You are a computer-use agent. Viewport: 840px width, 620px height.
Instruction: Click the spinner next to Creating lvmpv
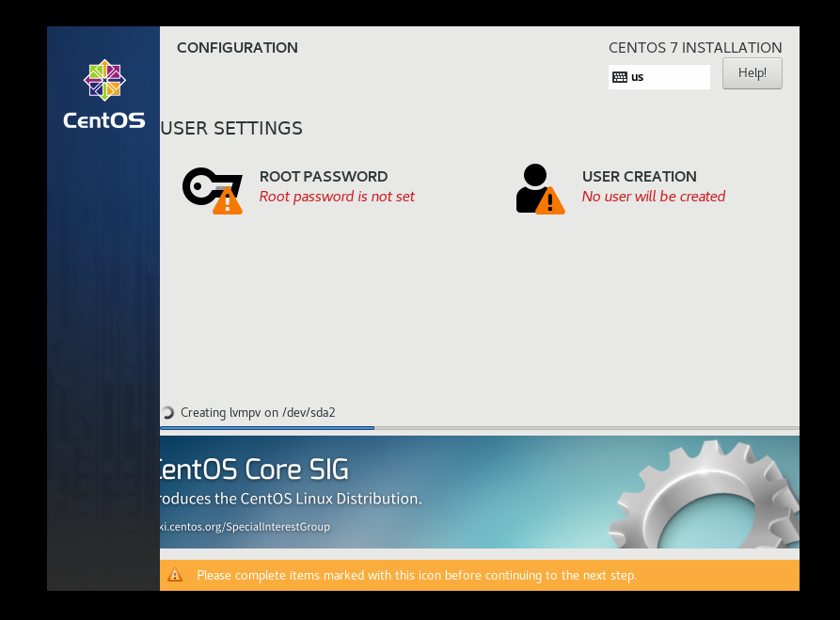click(168, 413)
